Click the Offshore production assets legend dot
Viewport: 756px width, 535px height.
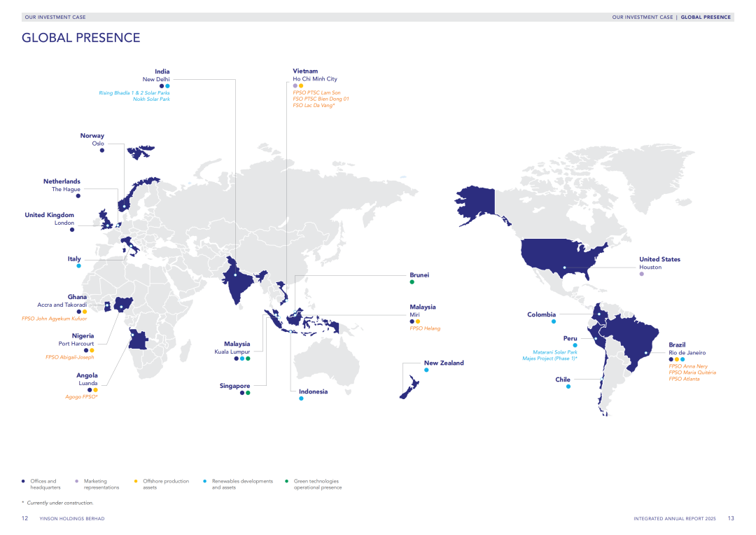pyautogui.click(x=136, y=481)
